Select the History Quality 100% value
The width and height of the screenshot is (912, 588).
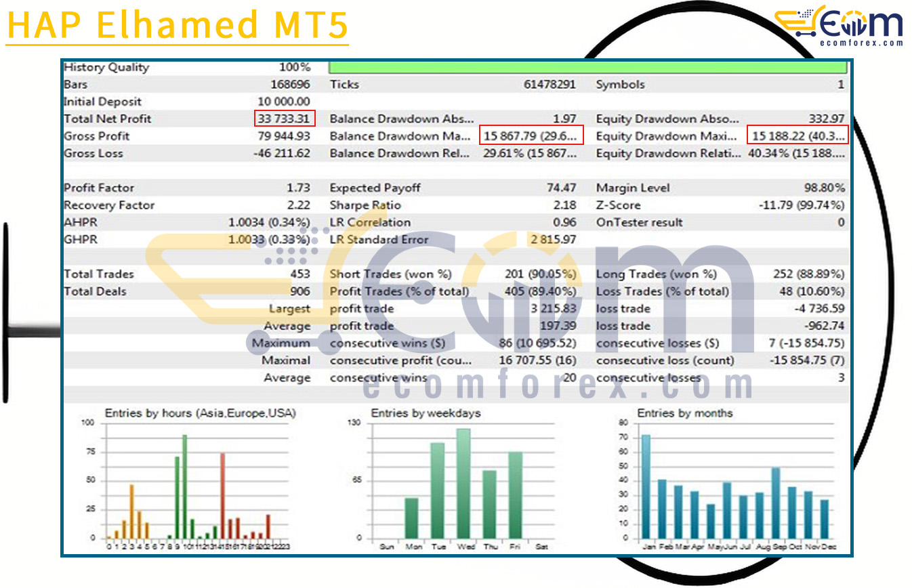pos(295,67)
